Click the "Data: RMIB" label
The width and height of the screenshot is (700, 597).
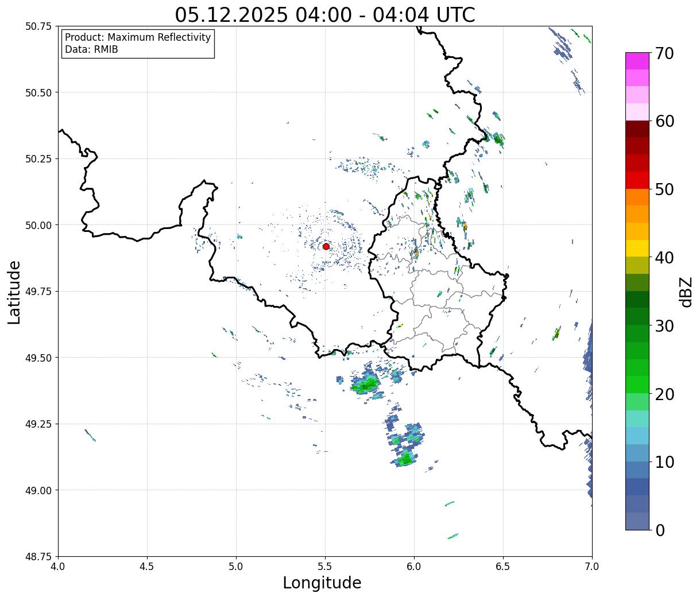coord(91,50)
